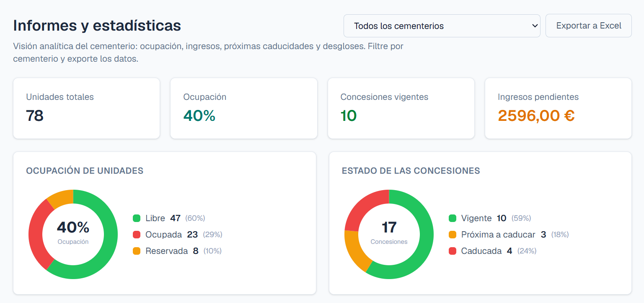
Task: Click the Ocupación card's 40% value
Action: coord(199,115)
